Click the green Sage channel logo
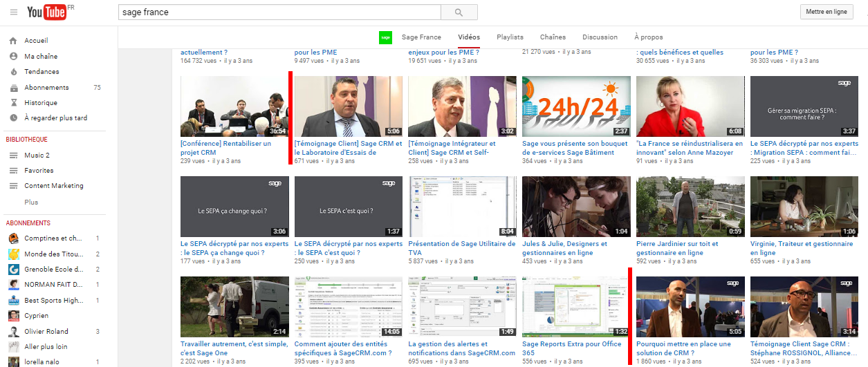Viewport: 868px width, 367px height. coord(386,37)
